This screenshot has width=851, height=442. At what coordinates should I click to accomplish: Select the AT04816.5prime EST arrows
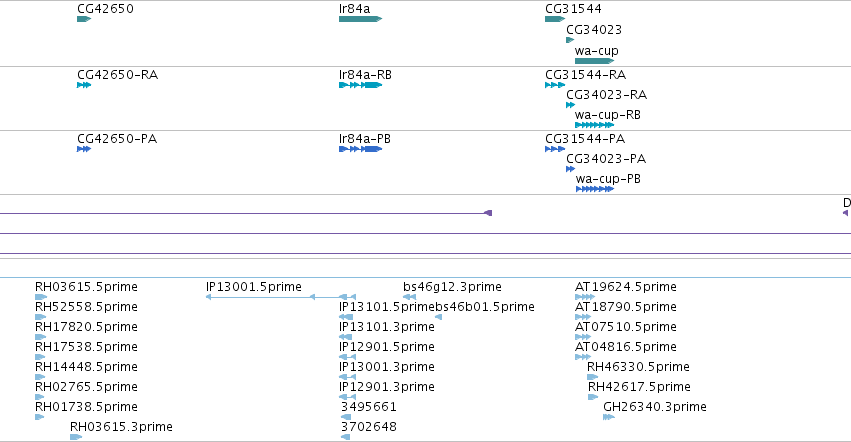click(583, 357)
